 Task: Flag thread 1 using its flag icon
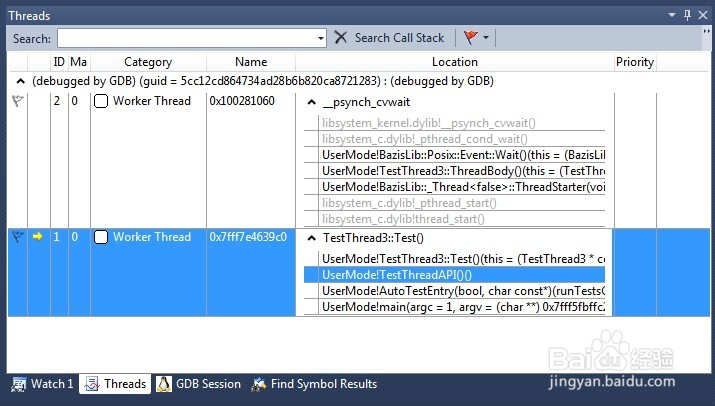tap(17, 237)
